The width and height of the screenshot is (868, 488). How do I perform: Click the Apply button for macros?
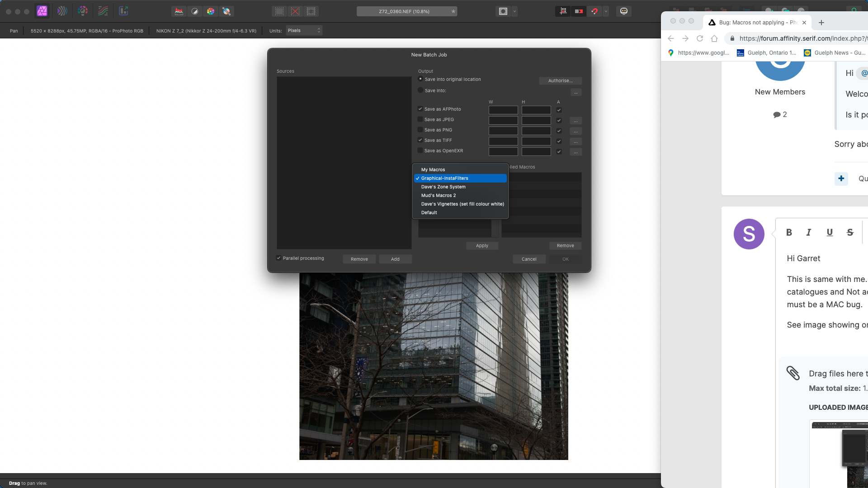[482, 245]
